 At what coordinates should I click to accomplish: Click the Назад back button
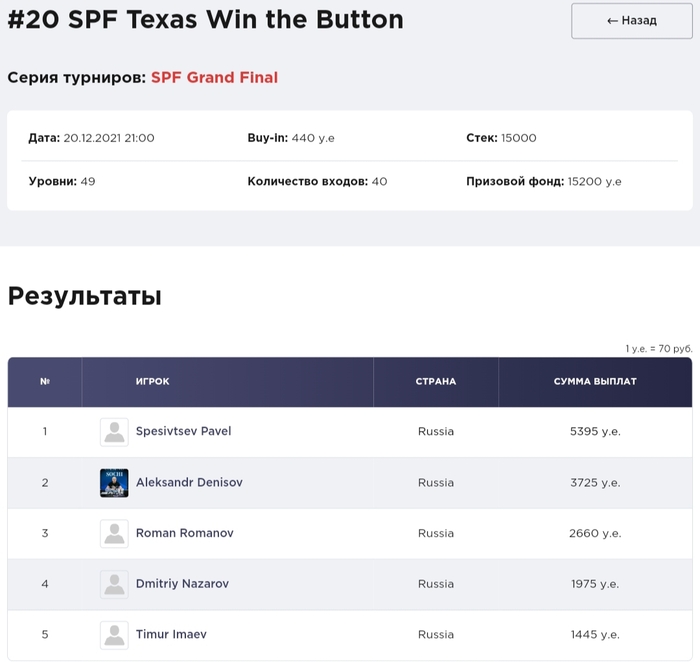(631, 21)
